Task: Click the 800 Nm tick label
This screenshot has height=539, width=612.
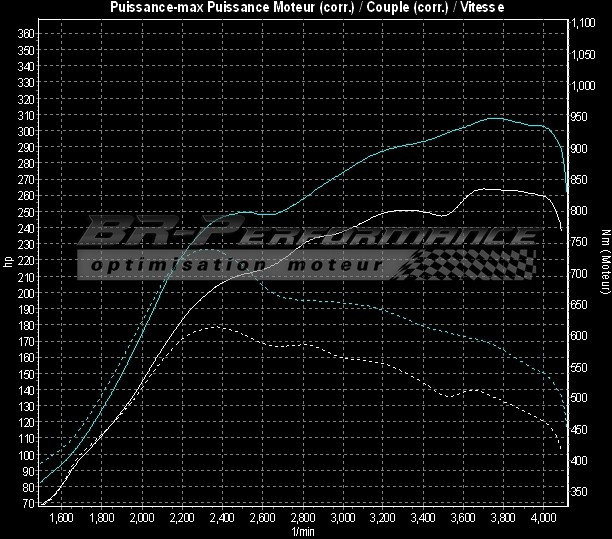Action: (x=582, y=211)
